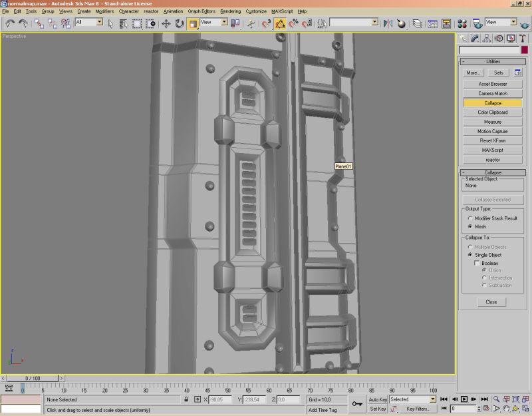Select the Select and Move tool
532x416 pixels.
click(x=166, y=23)
